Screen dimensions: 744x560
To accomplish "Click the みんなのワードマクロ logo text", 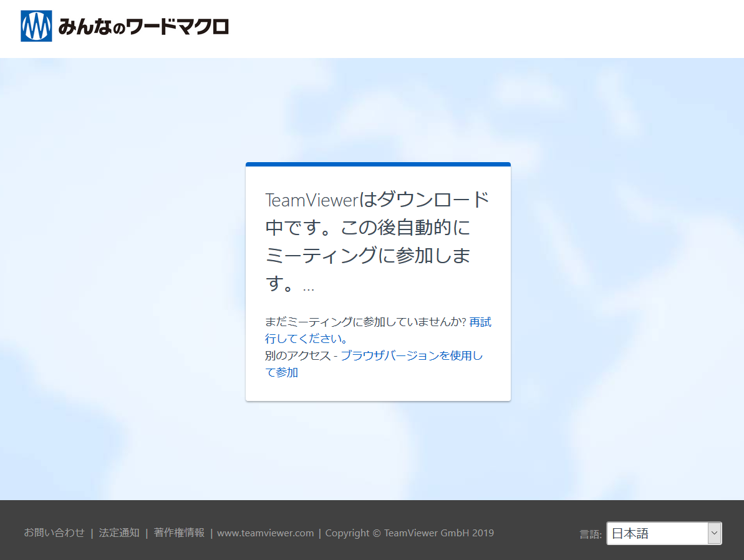I will pos(143,27).
